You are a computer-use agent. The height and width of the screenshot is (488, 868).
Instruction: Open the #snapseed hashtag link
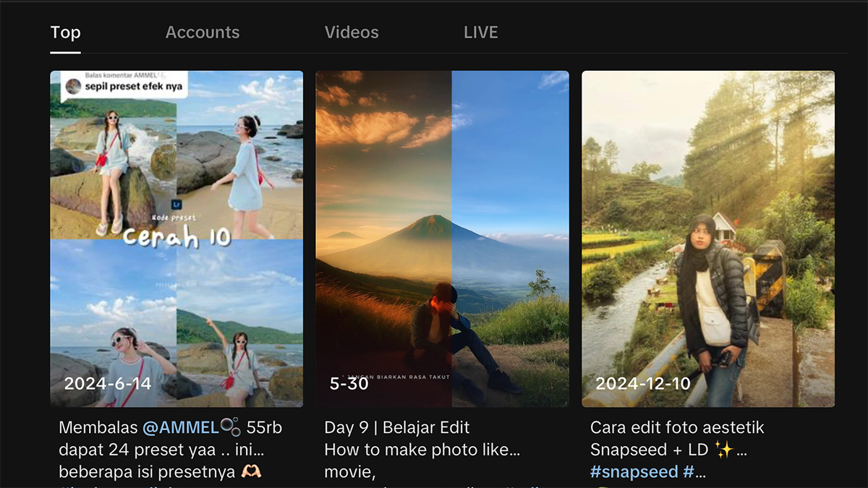click(x=634, y=471)
